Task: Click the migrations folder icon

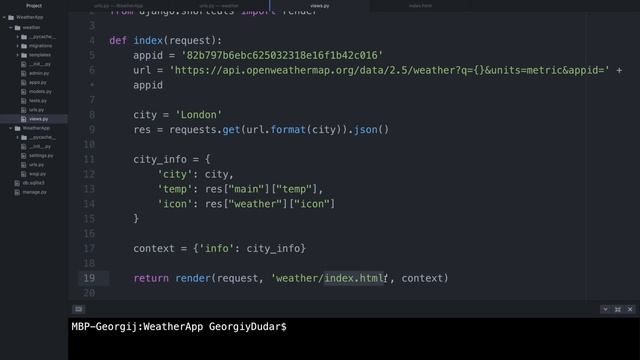Action: click(24, 46)
